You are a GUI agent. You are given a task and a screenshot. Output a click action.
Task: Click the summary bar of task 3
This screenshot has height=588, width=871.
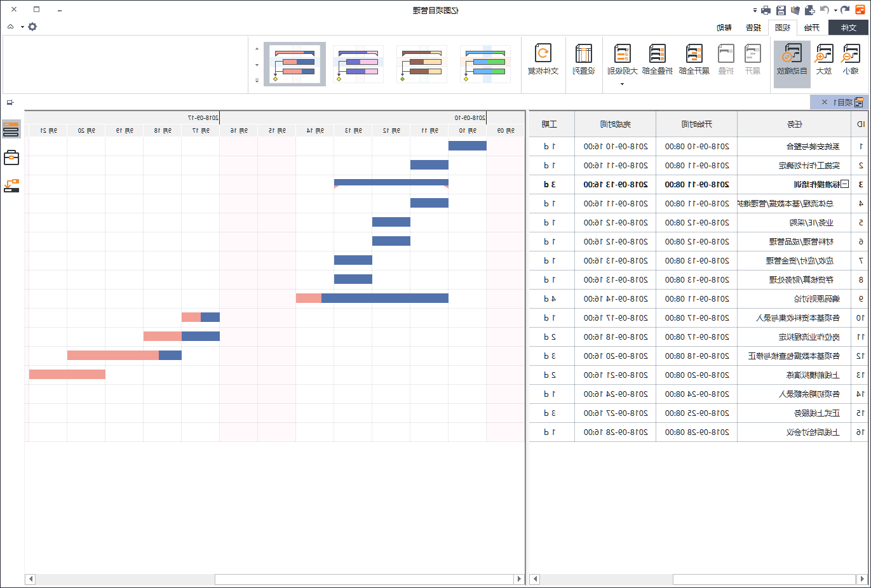(391, 184)
